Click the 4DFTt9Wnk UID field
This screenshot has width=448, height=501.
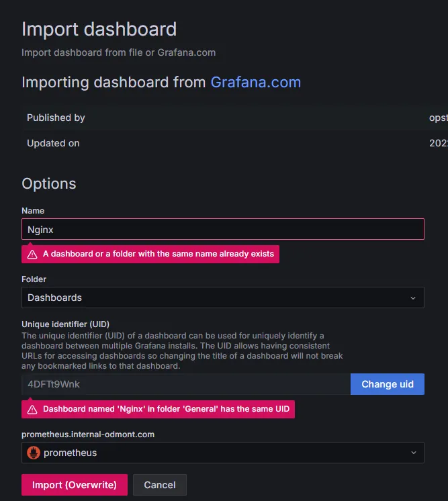pyautogui.click(x=186, y=384)
